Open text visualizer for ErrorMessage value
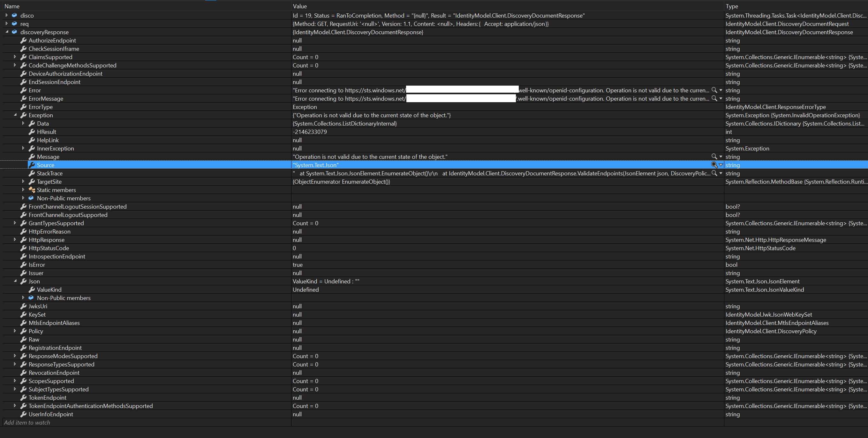The image size is (868, 438). pos(714,98)
